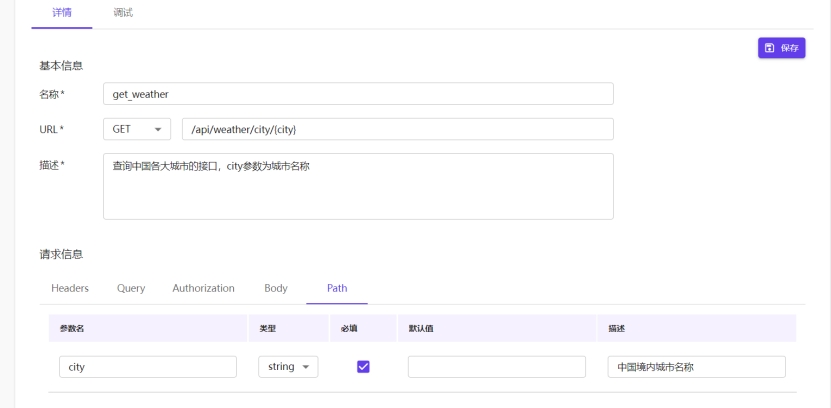Viewport: 831px width, 408px height.
Task: Click the URL path input field
Action: (x=397, y=129)
